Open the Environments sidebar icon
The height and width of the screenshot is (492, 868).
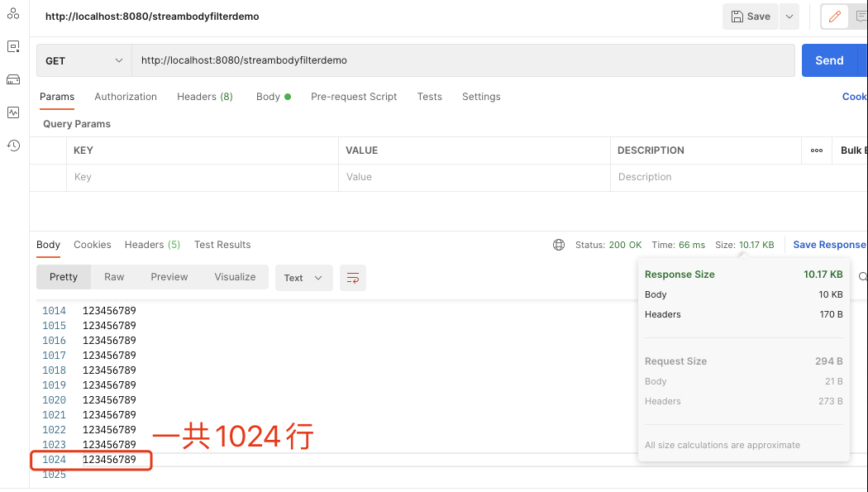(13, 46)
